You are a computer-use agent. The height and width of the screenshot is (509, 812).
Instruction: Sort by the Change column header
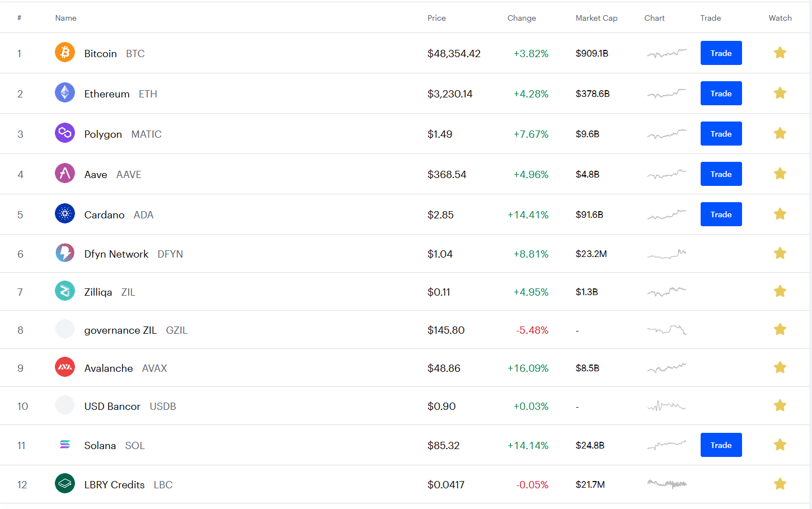[x=522, y=18]
